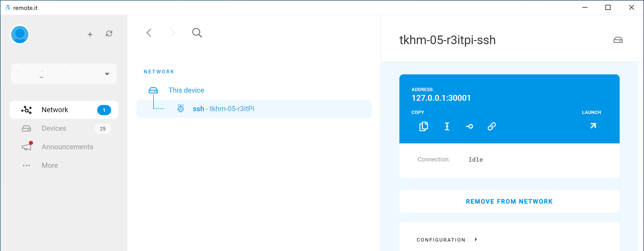Go back with the left arrow
The width and height of the screenshot is (644, 251).
(149, 33)
